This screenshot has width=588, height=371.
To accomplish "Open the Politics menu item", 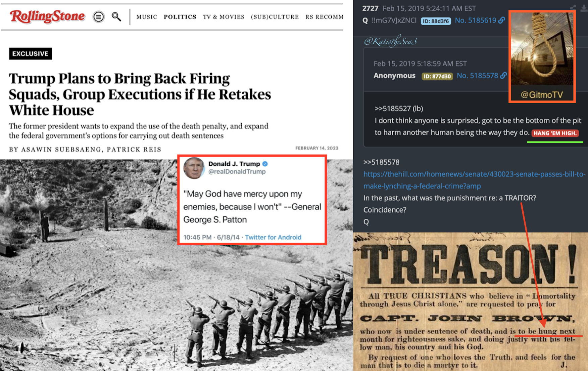I will tap(180, 17).
